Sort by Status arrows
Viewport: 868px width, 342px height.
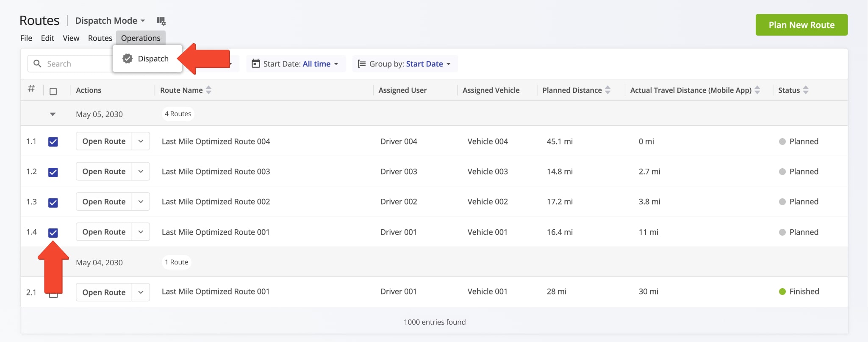pyautogui.click(x=805, y=90)
